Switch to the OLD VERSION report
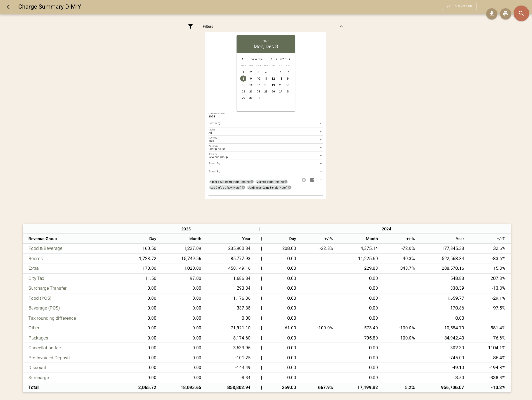 459,6
